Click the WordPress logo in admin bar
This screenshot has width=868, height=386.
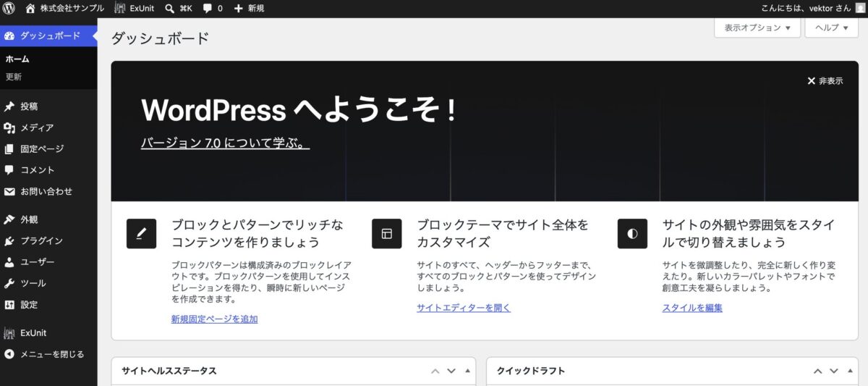(9, 8)
